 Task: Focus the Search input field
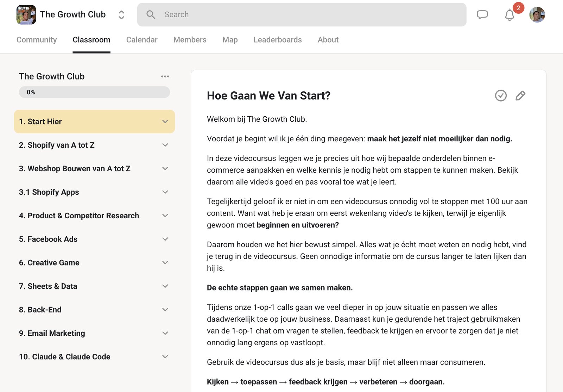click(302, 15)
